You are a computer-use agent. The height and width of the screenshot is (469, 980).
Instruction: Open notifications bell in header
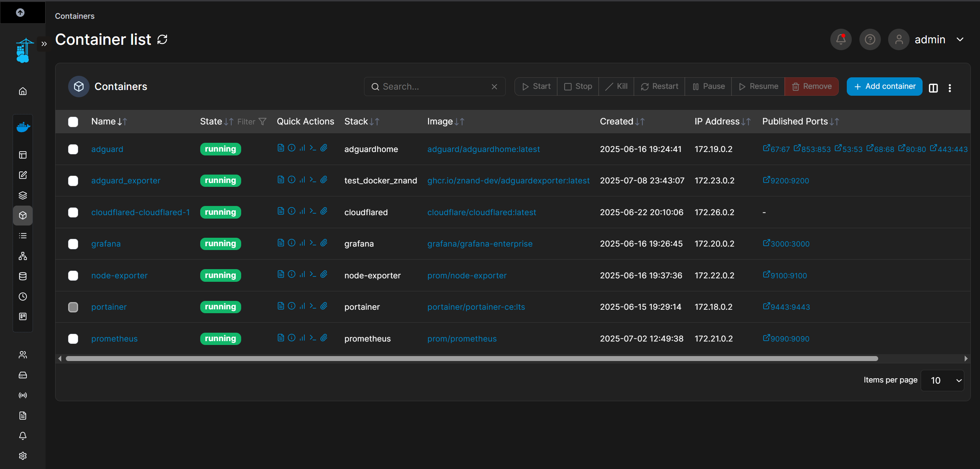coord(841,39)
